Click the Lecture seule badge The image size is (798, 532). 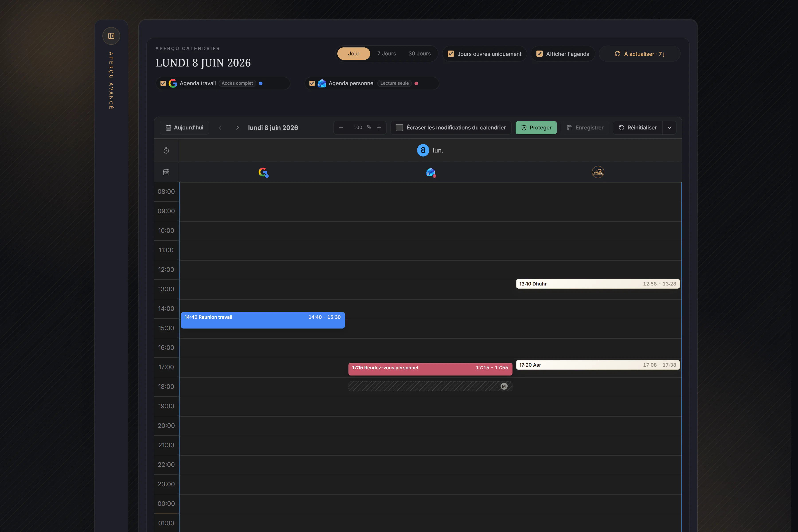coord(394,83)
